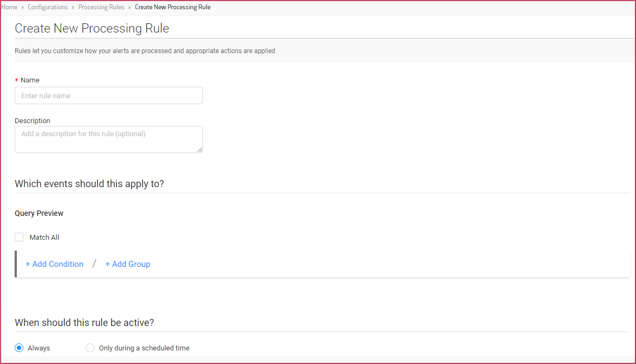Click the plus icon beside Add Condition
Image resolution: width=636 pixels, height=364 pixels.
tap(28, 264)
